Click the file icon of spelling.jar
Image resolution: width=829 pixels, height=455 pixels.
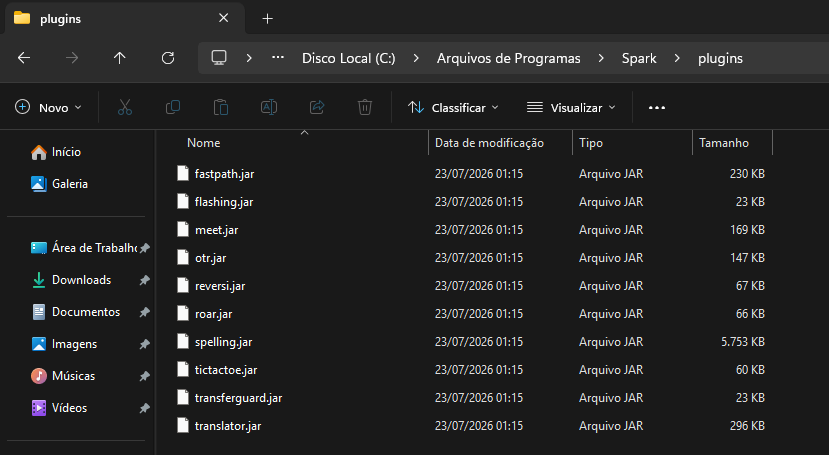coord(183,341)
